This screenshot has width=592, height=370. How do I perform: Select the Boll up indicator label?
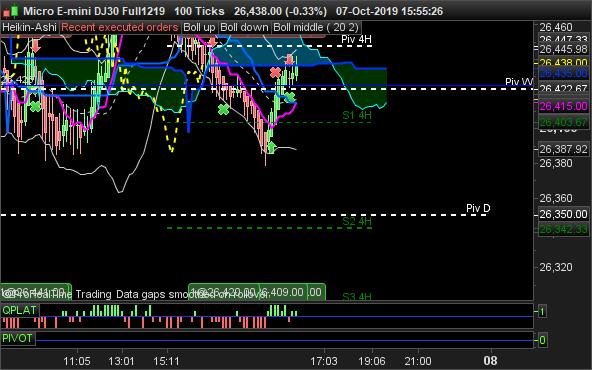click(x=199, y=28)
